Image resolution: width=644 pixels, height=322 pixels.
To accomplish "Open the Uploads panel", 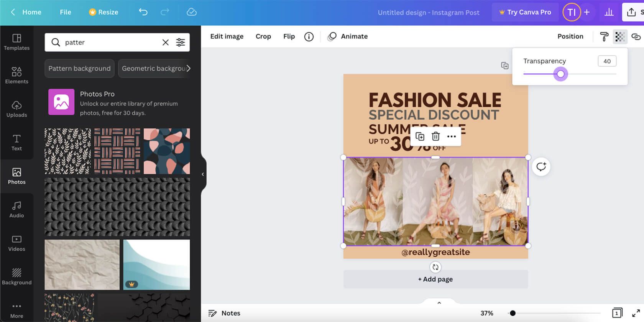I will pos(16,109).
